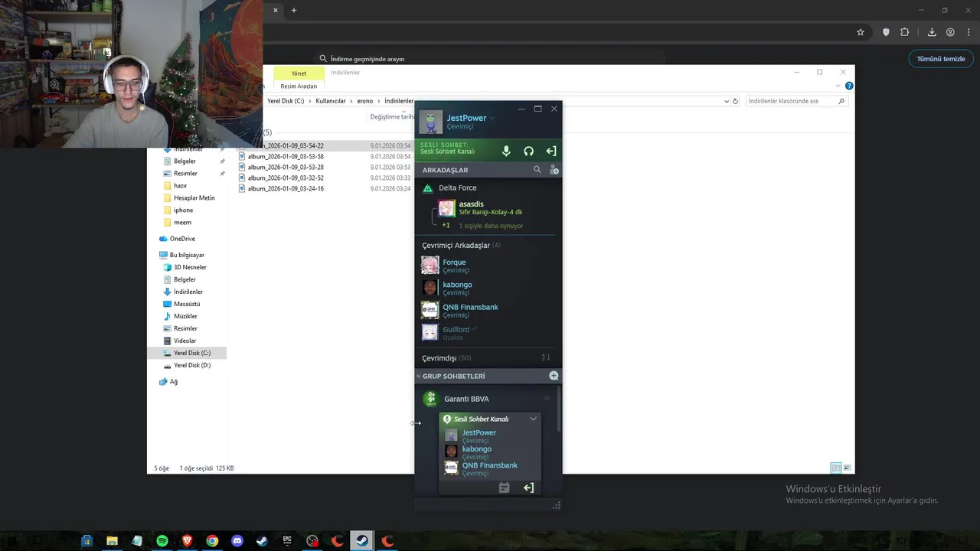This screenshot has width=980, height=551.
Task: Open address bar history dropdown in Explorer
Action: [x=727, y=101]
